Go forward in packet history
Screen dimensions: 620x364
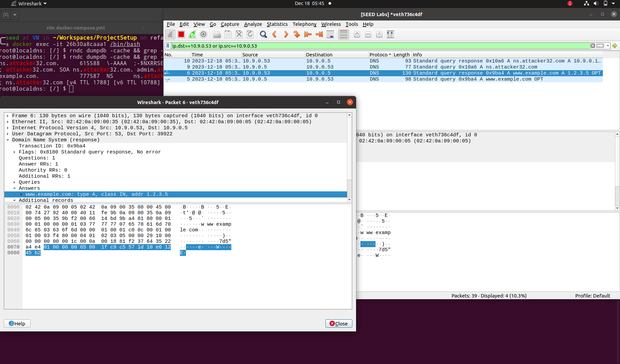coord(286,34)
